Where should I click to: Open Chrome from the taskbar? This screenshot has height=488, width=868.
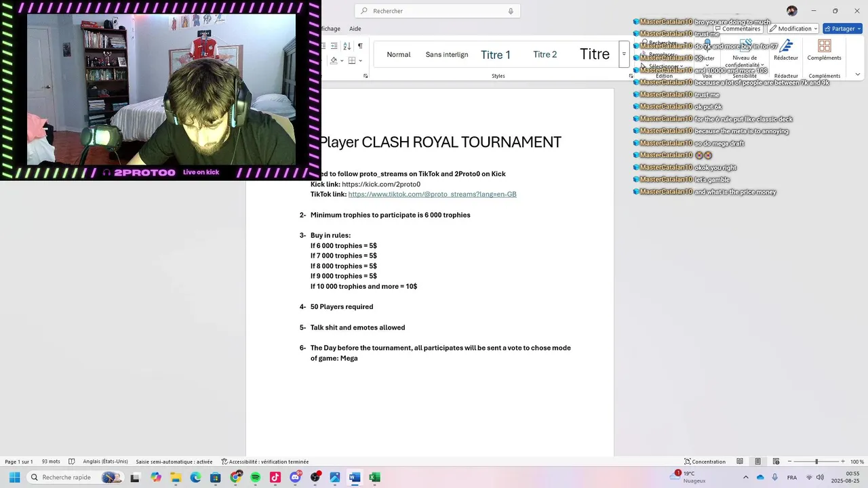[x=235, y=477]
